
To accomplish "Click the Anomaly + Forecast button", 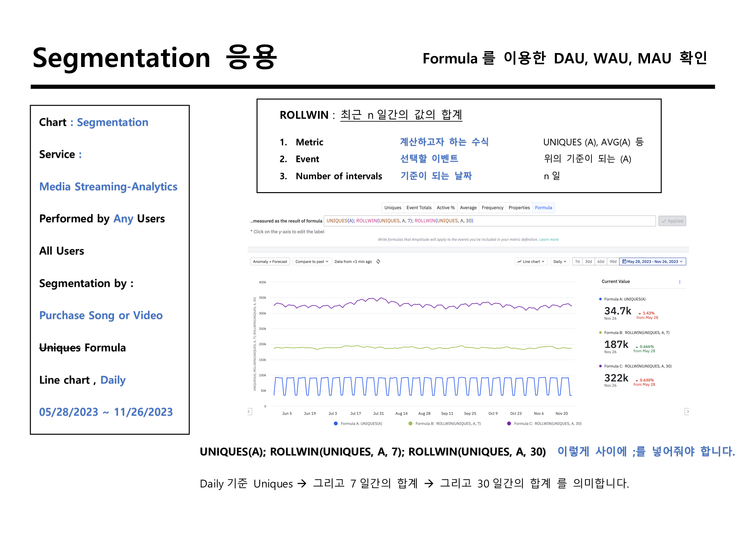I will [270, 262].
